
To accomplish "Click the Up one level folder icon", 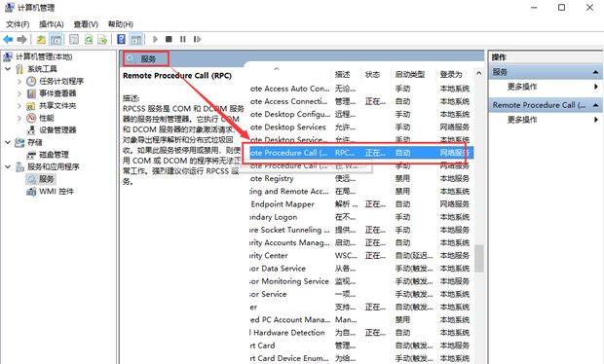I will (x=41, y=39).
